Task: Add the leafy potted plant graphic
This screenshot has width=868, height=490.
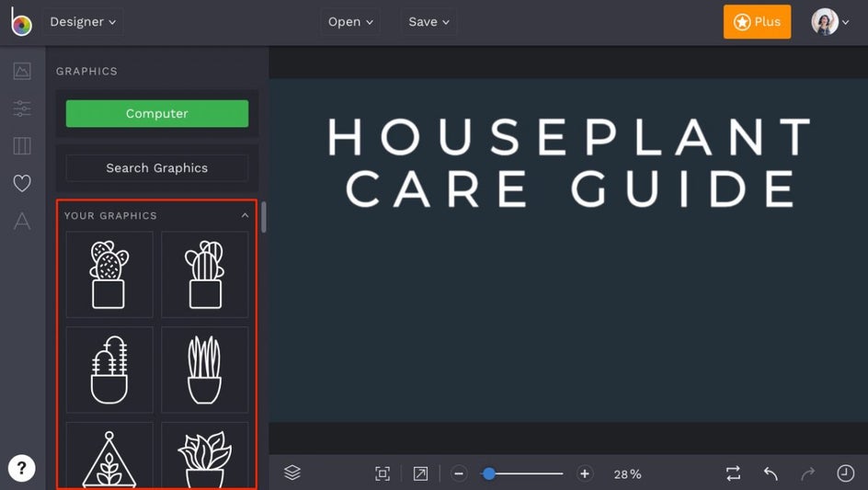Action: click(x=205, y=456)
